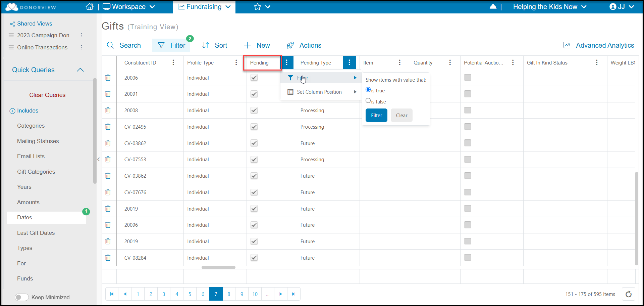Click the horizontal scrollbar of the grid
Viewport: 644px width, 306px height.
[x=218, y=267]
